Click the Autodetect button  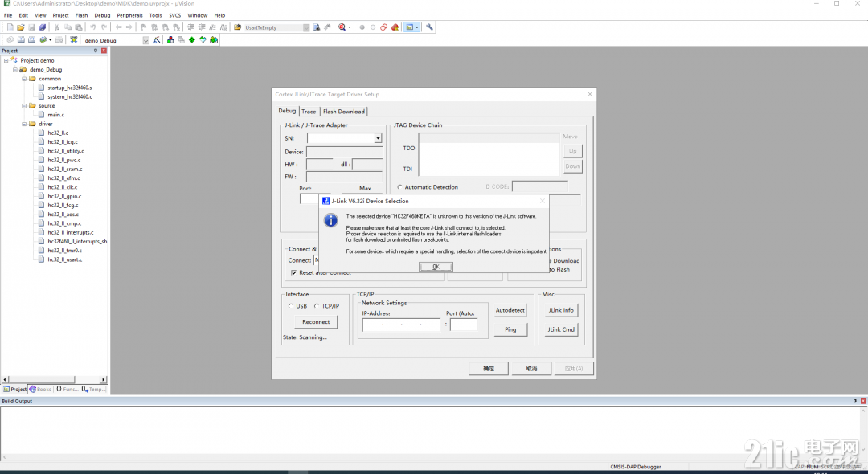point(510,310)
